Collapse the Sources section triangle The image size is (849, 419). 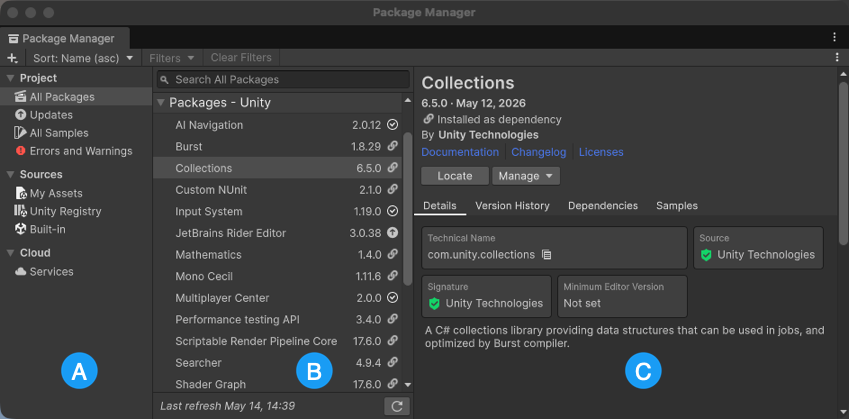pyautogui.click(x=10, y=174)
